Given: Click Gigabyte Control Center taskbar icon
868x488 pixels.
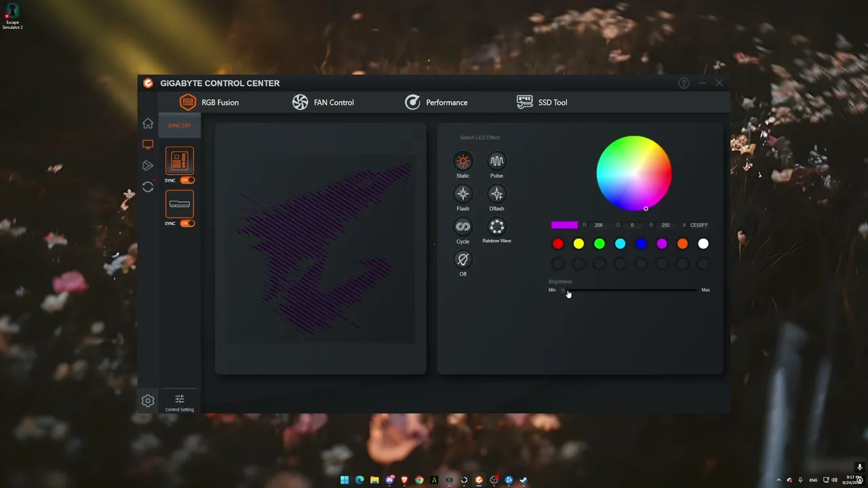Looking at the screenshot, I should point(479,480).
